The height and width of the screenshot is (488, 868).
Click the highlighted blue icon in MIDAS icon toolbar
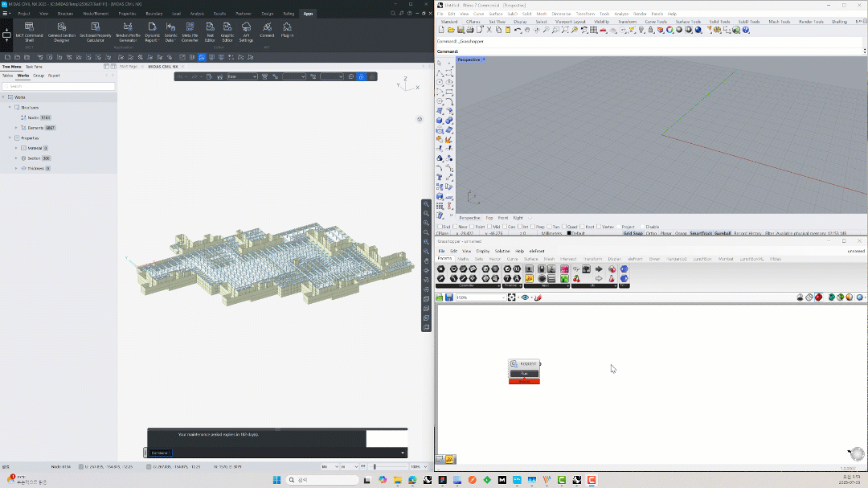coord(202,57)
